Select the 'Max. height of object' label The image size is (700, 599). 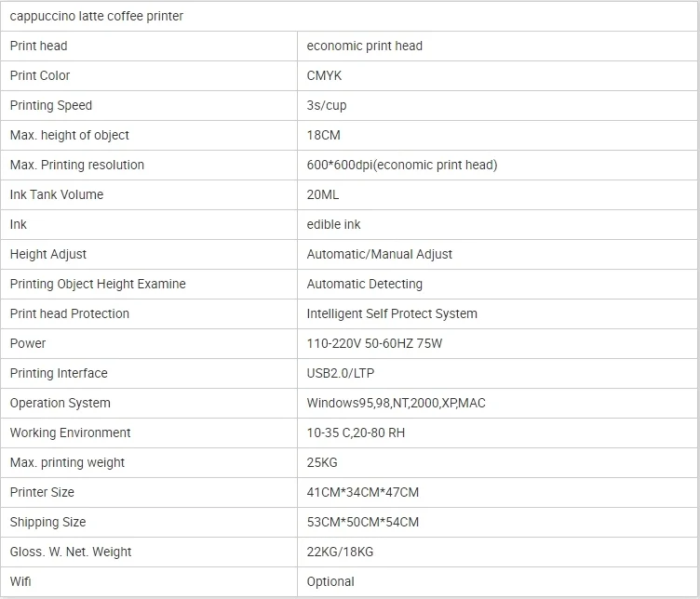pyautogui.click(x=71, y=135)
